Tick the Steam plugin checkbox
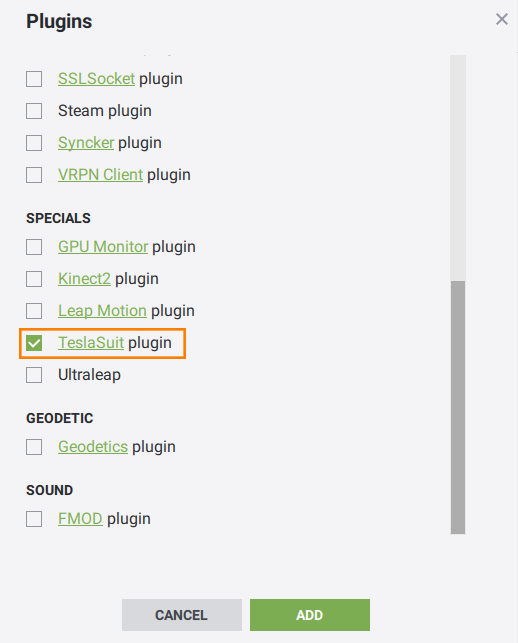Screen dimensions: 518x643 coord(34,111)
